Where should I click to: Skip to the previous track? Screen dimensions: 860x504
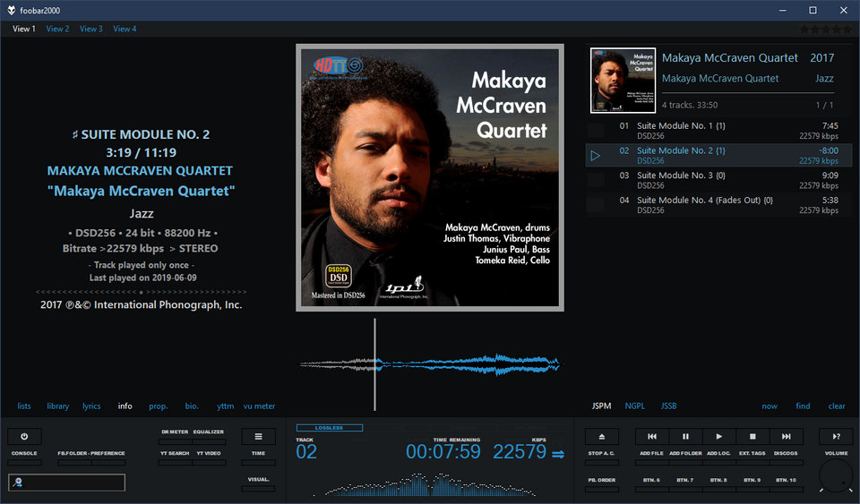pyautogui.click(x=652, y=437)
